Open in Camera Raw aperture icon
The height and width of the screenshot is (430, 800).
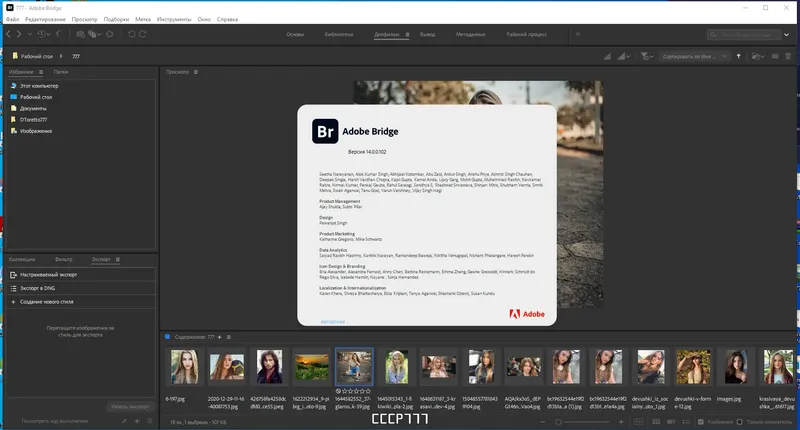click(x=110, y=34)
